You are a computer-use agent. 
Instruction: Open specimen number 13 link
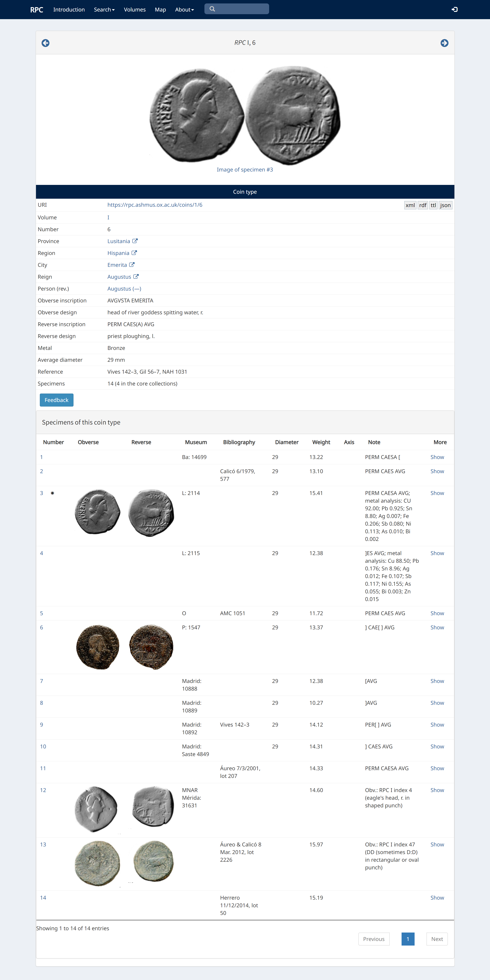click(x=43, y=844)
